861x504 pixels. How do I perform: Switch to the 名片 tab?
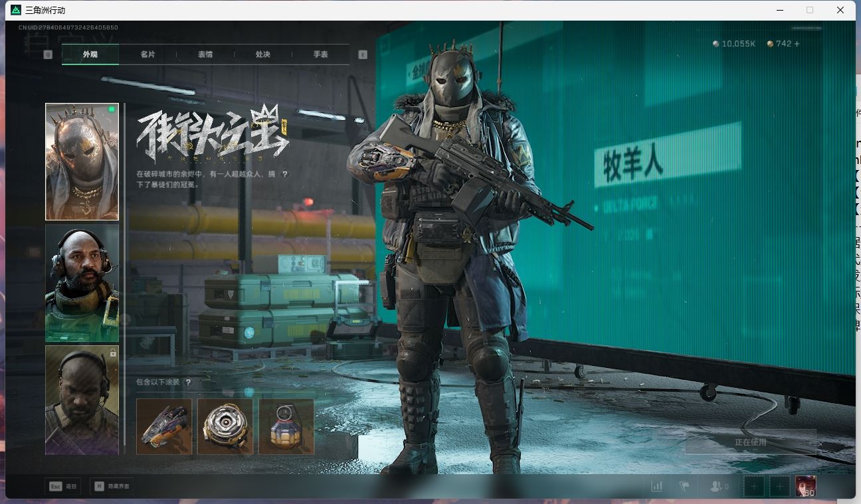click(x=147, y=54)
